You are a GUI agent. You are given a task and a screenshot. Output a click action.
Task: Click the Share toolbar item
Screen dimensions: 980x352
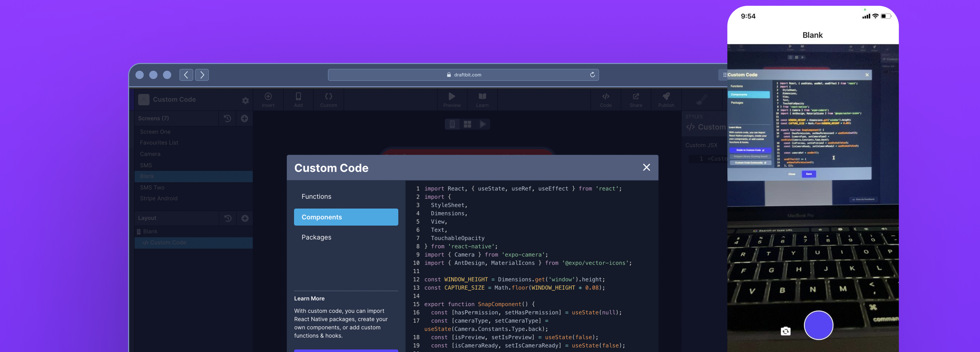(636, 100)
